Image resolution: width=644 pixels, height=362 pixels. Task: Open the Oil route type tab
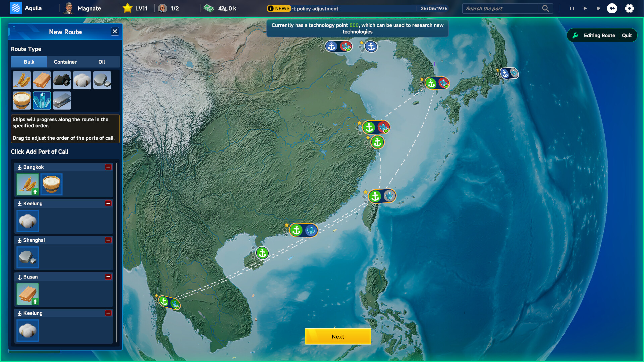point(101,62)
